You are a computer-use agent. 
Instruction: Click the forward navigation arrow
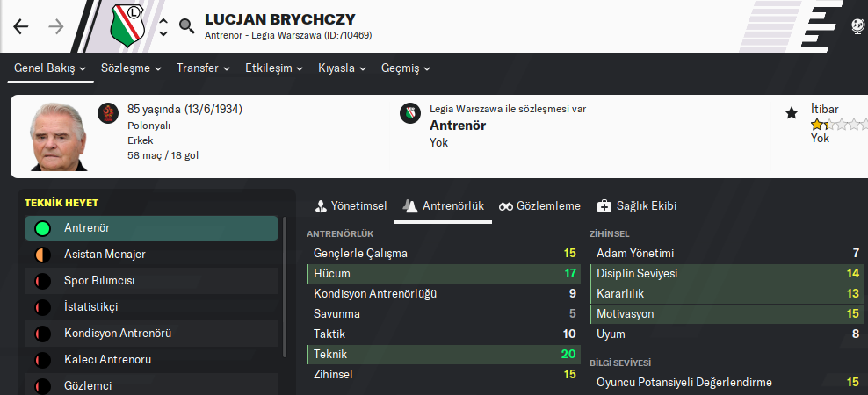point(56,26)
